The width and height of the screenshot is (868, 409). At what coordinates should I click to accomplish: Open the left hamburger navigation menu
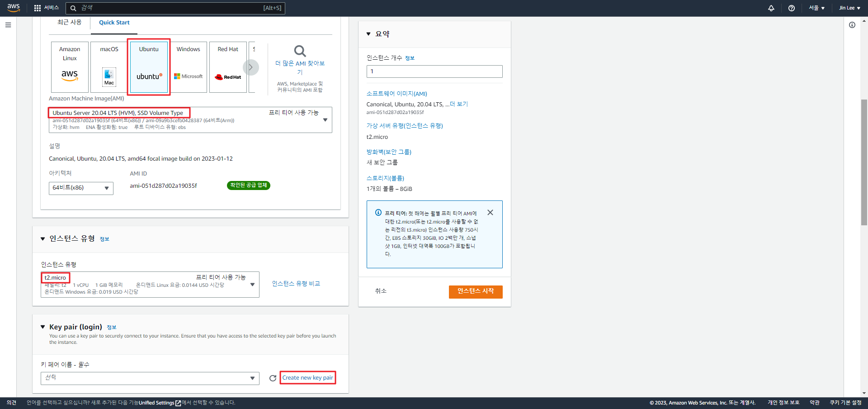click(x=8, y=25)
